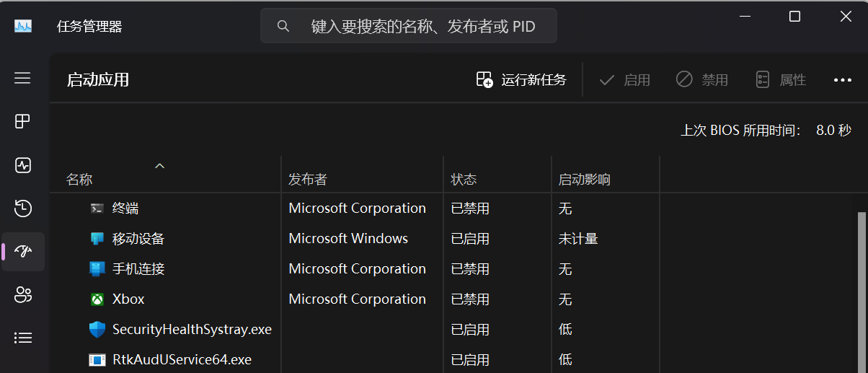This screenshot has width=868, height=373.
Task: Click the 启动应用 page title
Action: (x=98, y=79)
